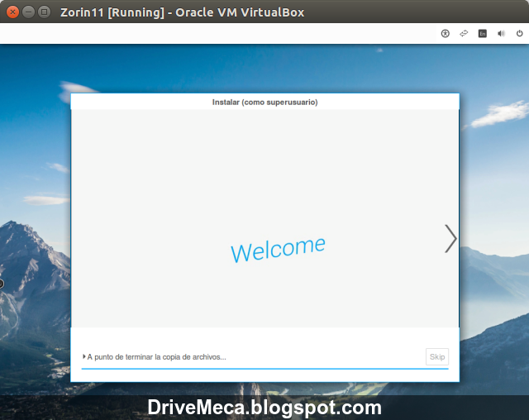The width and height of the screenshot is (529, 420).
Task: Click the Welcome slideshow text
Action: coord(278,250)
